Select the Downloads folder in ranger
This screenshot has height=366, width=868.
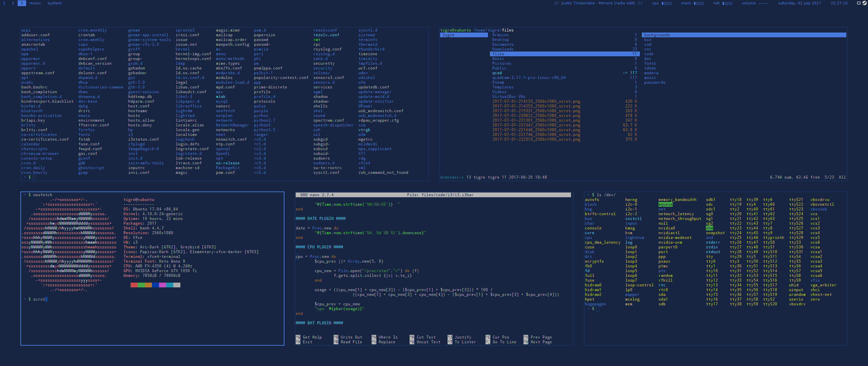coord(503,49)
